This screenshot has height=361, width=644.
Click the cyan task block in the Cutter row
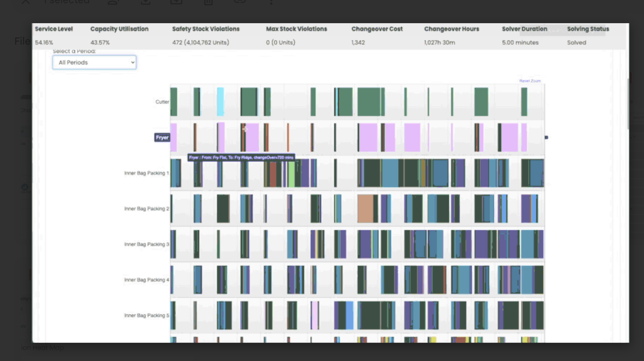point(221,101)
